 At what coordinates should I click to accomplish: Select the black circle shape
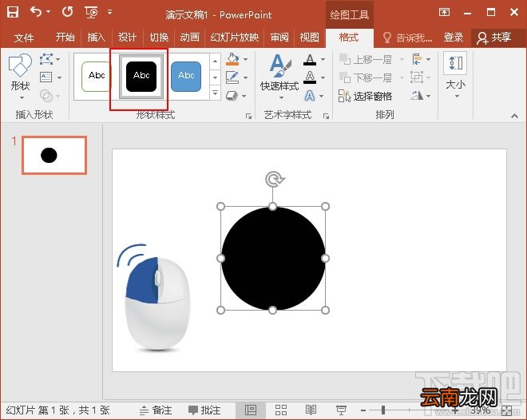coord(273,259)
